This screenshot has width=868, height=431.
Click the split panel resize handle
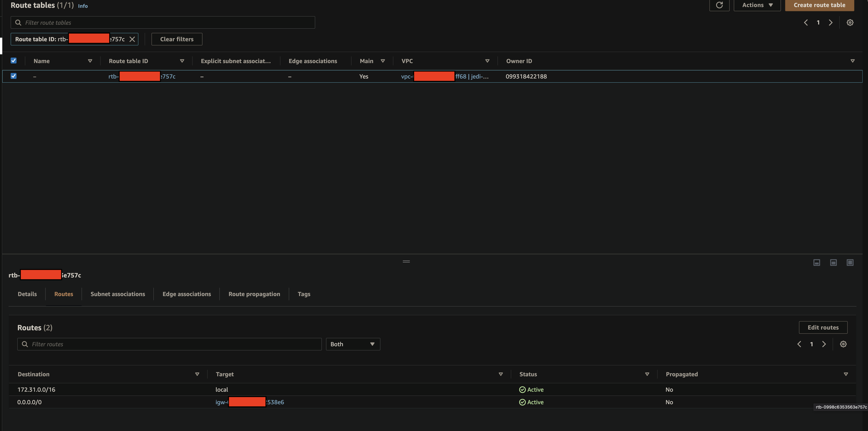(x=406, y=261)
